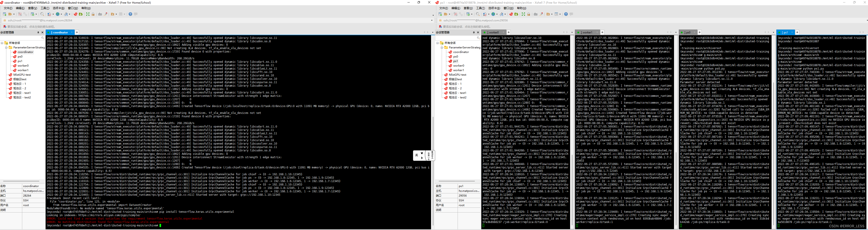868x230 pixels.
Task: Click New Session icon in coordinator window toolbar
Action: click(x=5, y=14)
